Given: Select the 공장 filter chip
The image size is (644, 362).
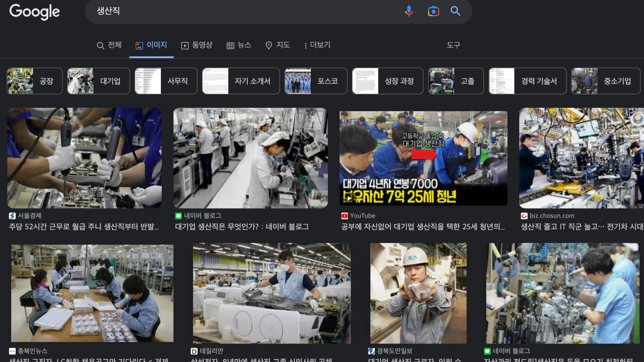Looking at the screenshot, I should point(35,81).
